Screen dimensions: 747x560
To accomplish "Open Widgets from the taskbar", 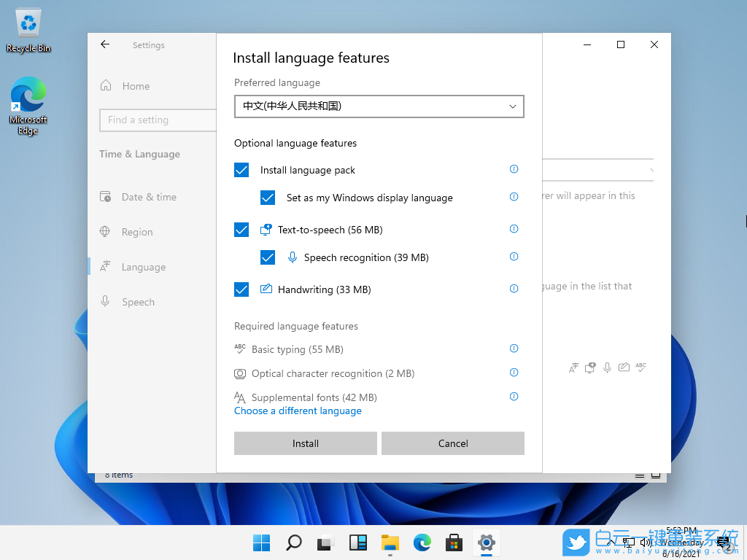I will click(x=357, y=542).
